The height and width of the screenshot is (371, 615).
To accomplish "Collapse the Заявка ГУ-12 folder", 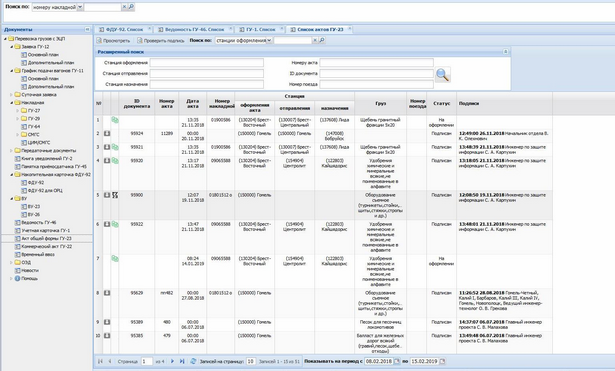I will [x=12, y=47].
